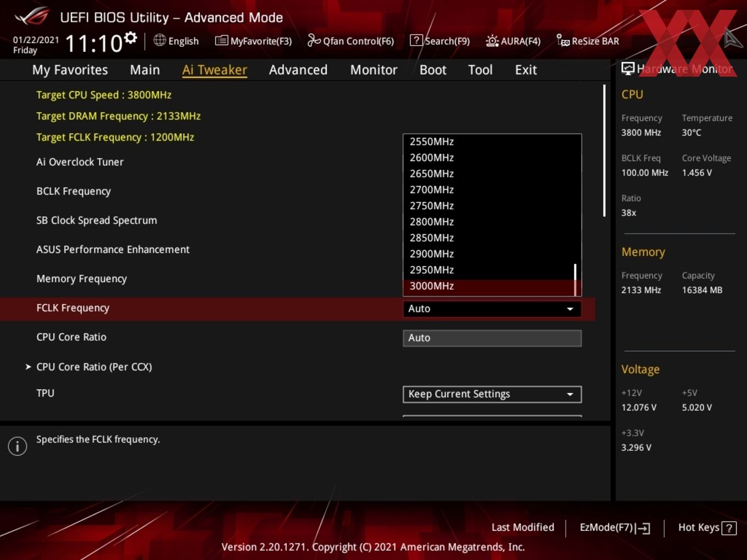
Task: Select ASUS Performance Enhancement row
Action: 113,249
